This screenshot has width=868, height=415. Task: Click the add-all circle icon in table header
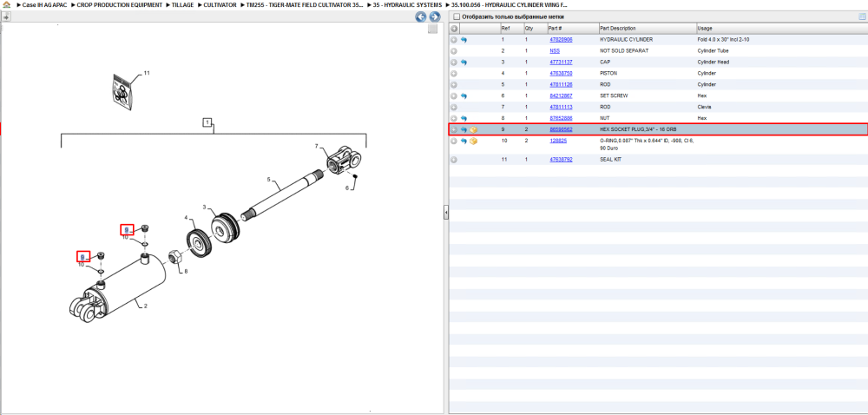(x=454, y=29)
